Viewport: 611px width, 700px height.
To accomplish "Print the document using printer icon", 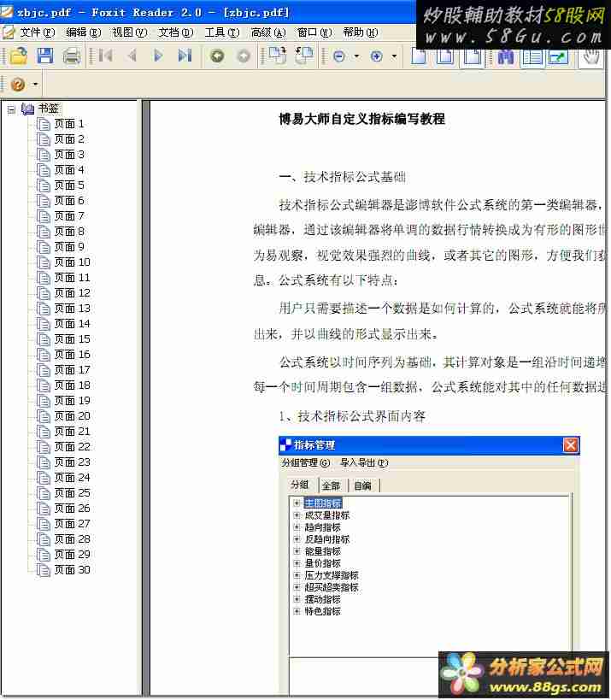I will pyautogui.click(x=72, y=56).
